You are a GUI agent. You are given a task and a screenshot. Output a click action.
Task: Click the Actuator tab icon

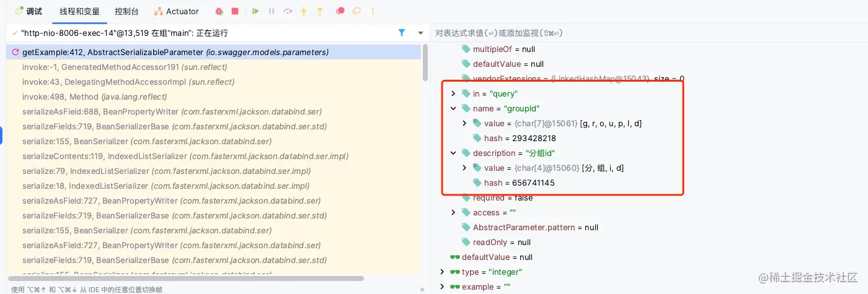coord(159,11)
